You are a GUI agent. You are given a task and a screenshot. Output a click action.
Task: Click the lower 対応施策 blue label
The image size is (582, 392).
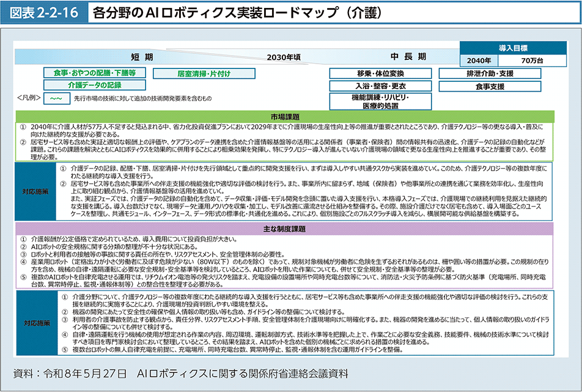pyautogui.click(x=37, y=323)
